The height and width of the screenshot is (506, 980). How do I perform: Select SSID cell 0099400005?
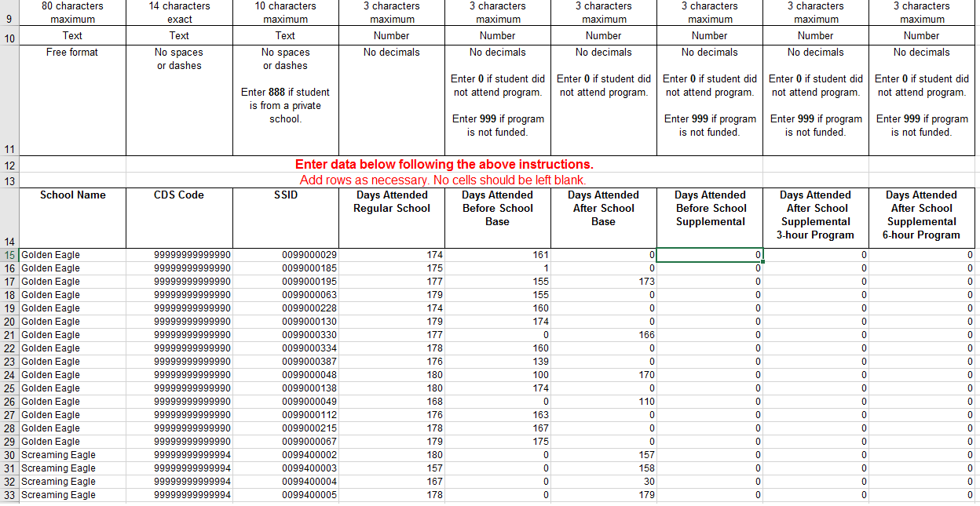point(285,494)
